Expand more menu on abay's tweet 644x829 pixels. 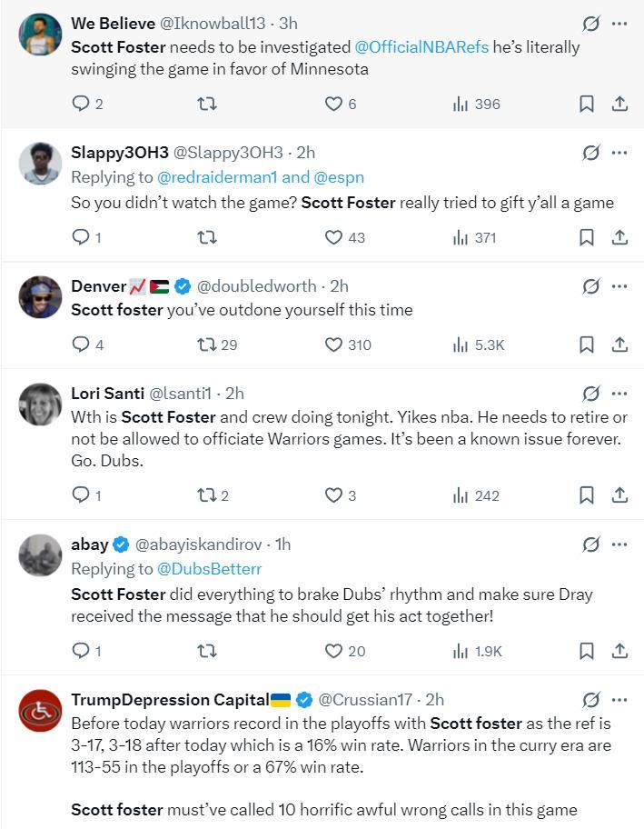tap(619, 544)
